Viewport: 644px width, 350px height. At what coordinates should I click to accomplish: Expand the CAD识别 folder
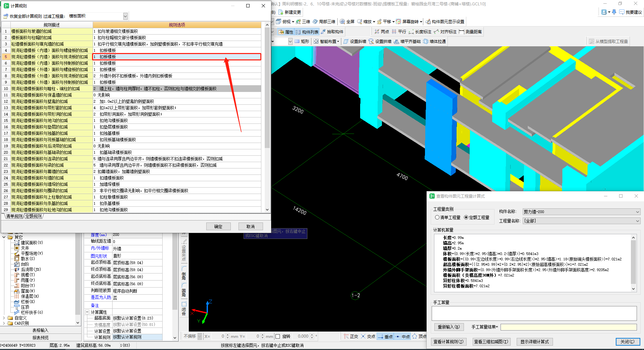pyautogui.click(x=4, y=323)
